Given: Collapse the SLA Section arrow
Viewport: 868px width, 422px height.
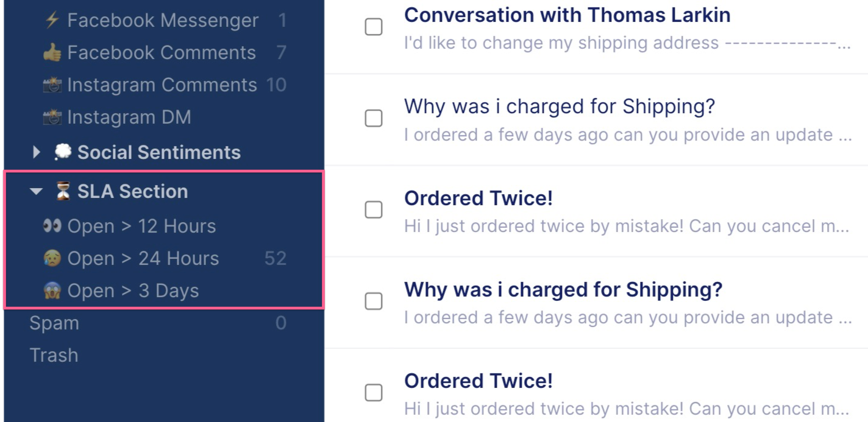Looking at the screenshot, I should click(x=37, y=191).
